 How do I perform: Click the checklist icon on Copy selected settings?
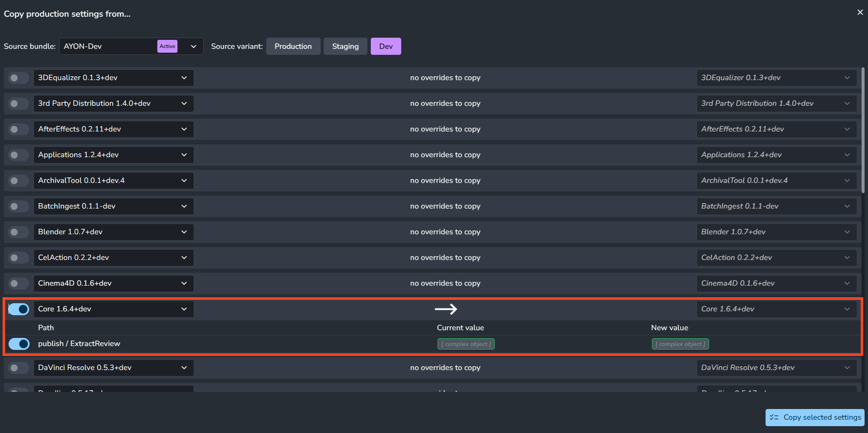[x=774, y=418]
